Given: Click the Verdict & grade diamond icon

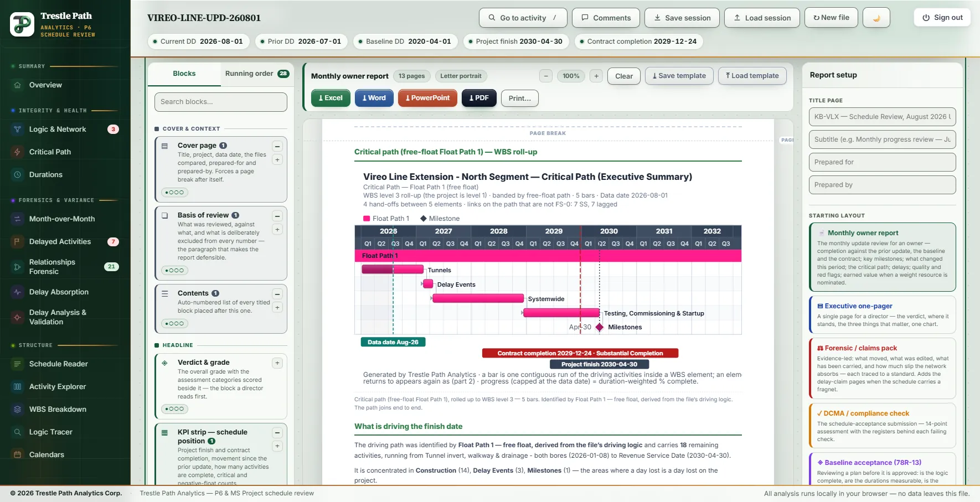Looking at the screenshot, I should click(164, 363).
